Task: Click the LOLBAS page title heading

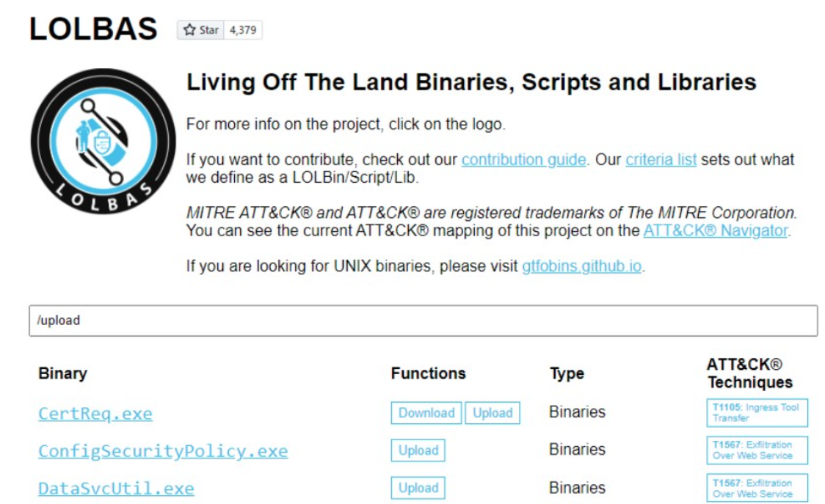Action: (93, 29)
